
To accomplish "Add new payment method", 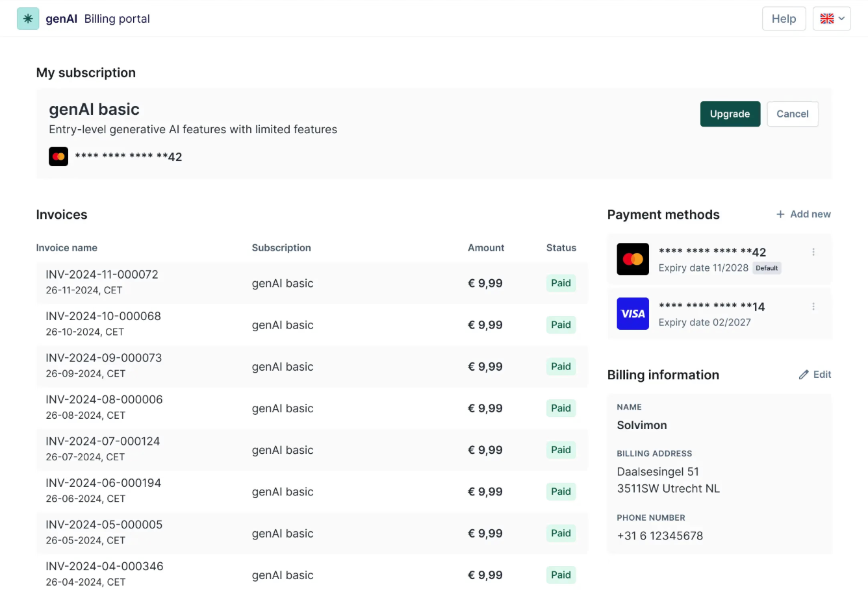I will 803,214.
